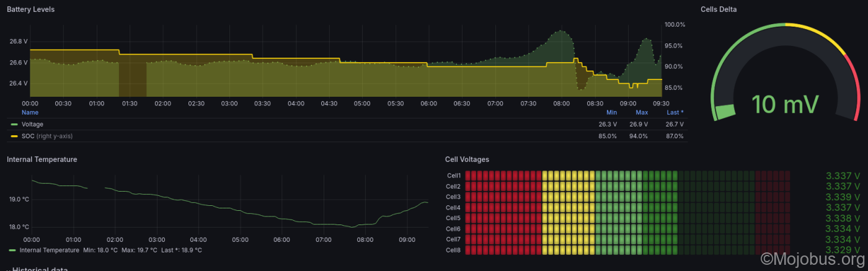The width and height of the screenshot is (868, 271).
Task: Open the Internal Temperature panel title menu
Action: tap(42, 159)
